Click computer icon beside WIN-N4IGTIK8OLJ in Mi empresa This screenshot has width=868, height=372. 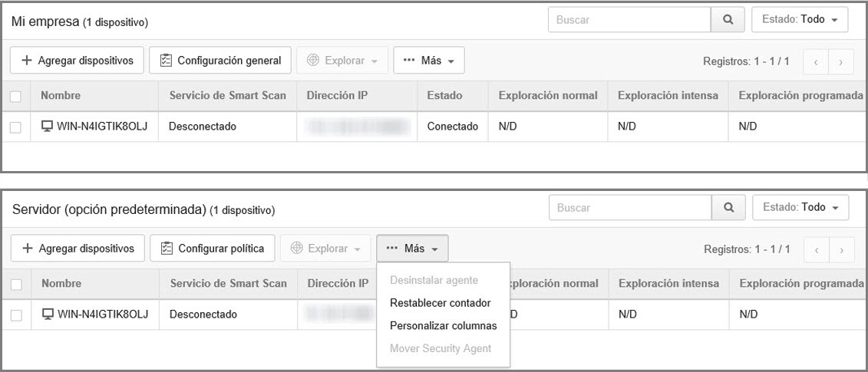tap(47, 127)
